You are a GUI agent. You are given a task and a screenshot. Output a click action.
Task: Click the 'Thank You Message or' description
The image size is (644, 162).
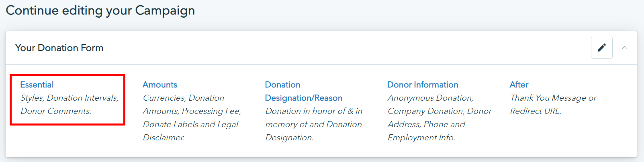click(x=553, y=98)
